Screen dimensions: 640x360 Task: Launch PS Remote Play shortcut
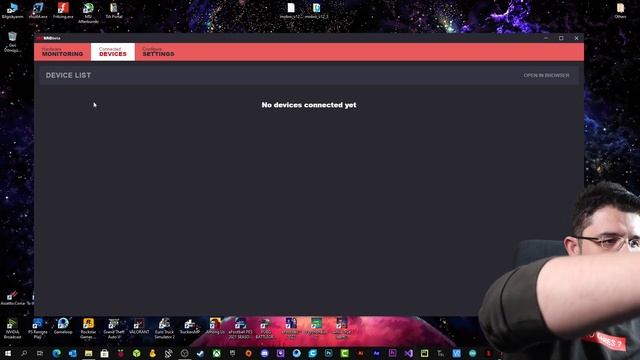point(38,329)
